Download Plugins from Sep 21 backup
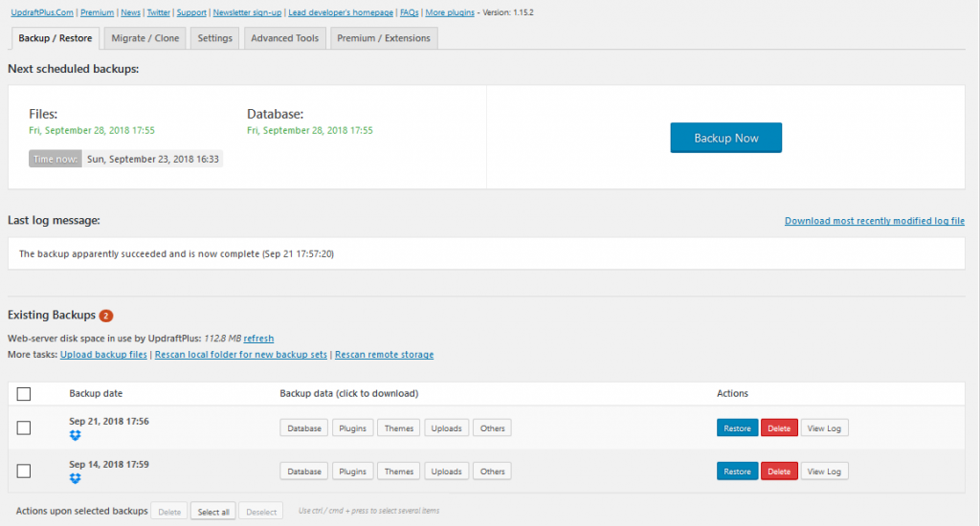The height and width of the screenshot is (526, 980). coord(352,427)
